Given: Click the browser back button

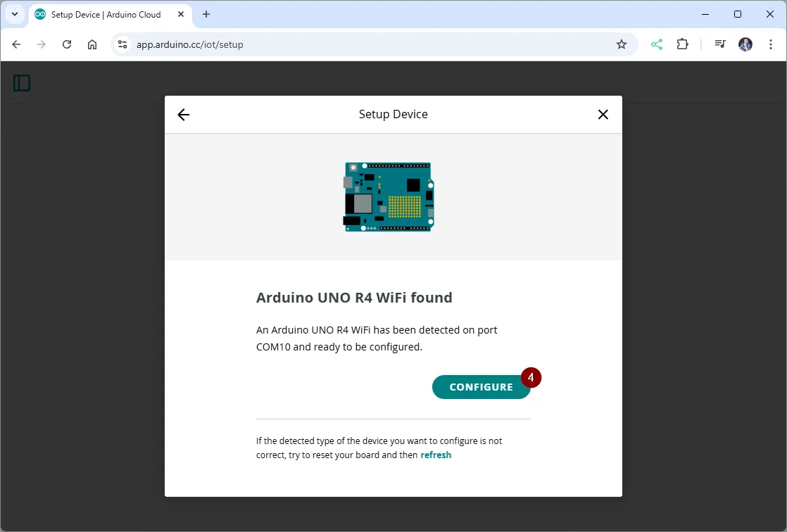Looking at the screenshot, I should click(16, 44).
